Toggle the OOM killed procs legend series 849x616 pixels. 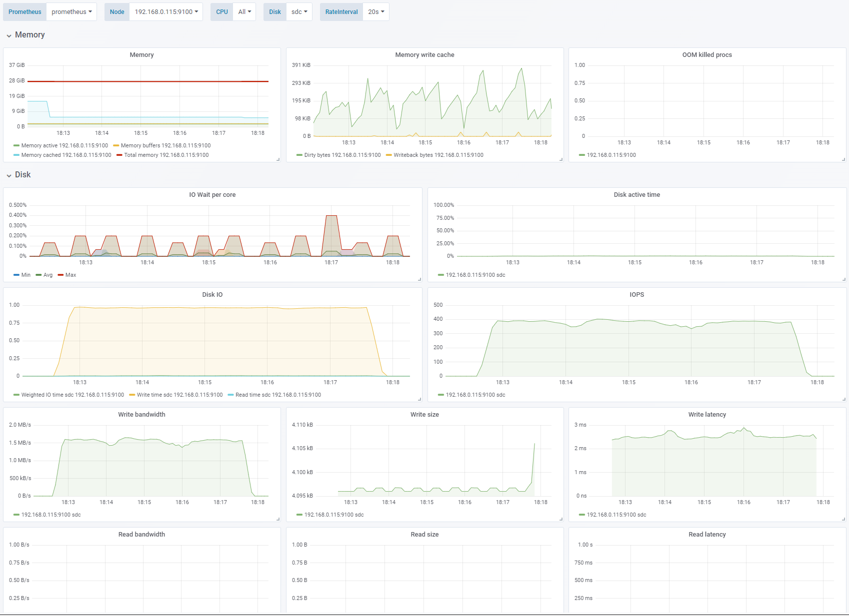pos(607,155)
